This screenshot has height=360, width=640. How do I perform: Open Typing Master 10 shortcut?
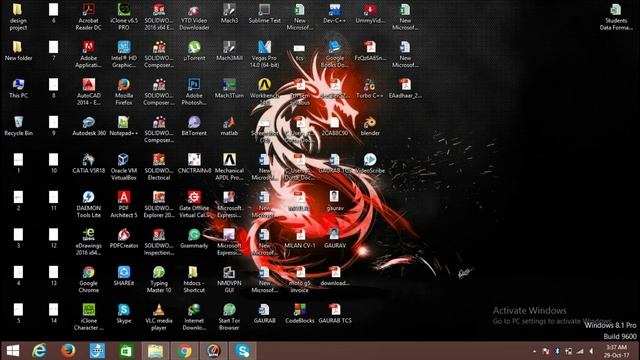pyautogui.click(x=159, y=279)
